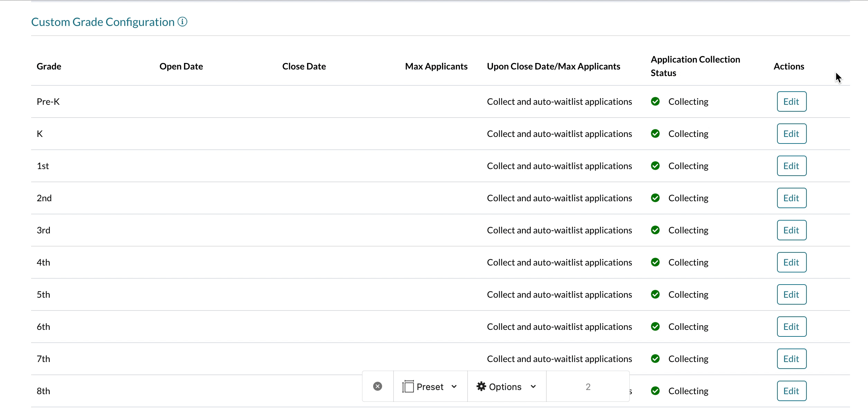
Task: Click the Custom Grade Configuration heading
Action: [103, 22]
